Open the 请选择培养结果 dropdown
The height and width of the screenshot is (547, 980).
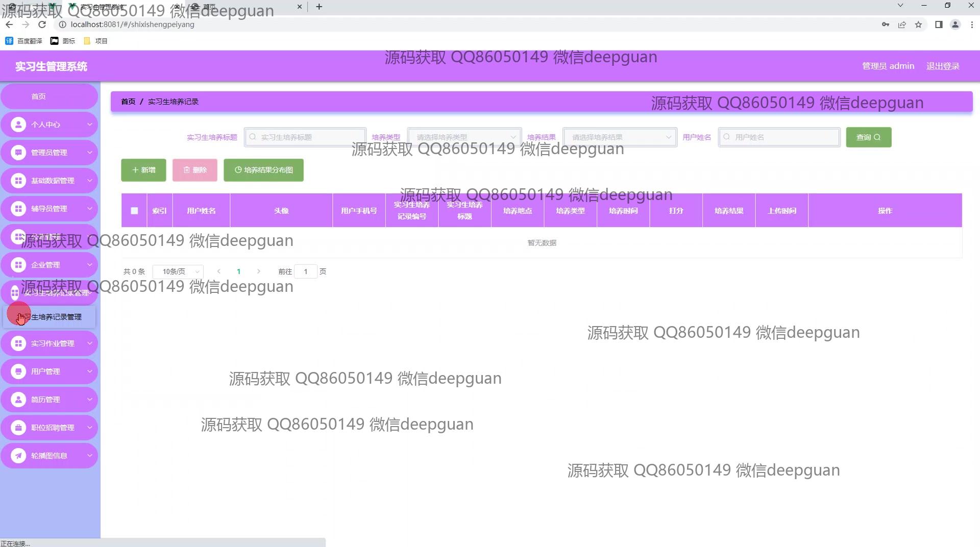tap(620, 137)
